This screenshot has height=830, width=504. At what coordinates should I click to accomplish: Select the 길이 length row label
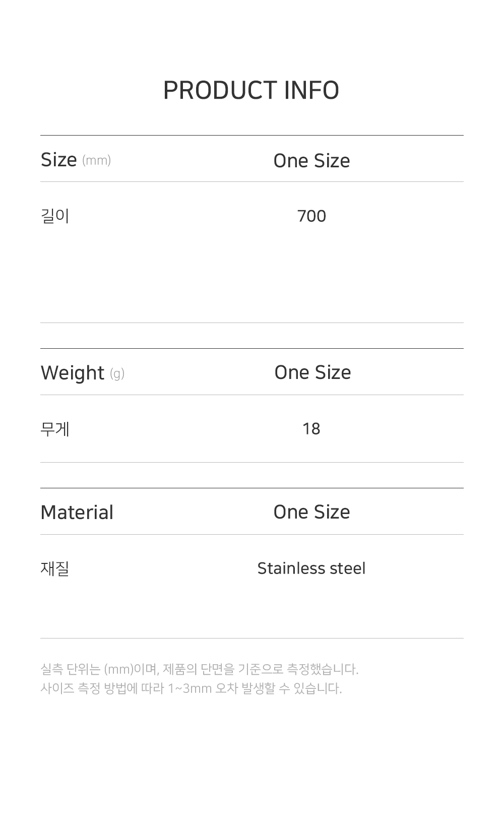point(54,216)
